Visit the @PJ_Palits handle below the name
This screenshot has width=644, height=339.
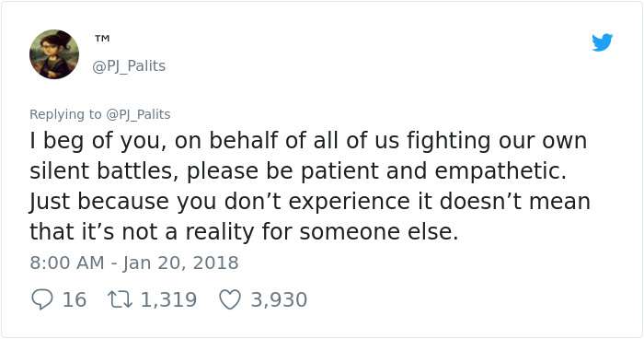129,65
